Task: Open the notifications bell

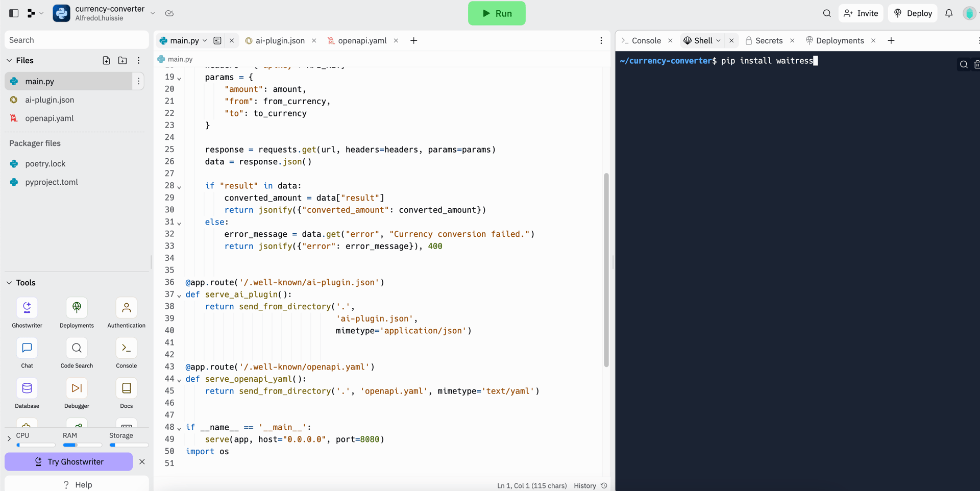Action: coord(949,13)
